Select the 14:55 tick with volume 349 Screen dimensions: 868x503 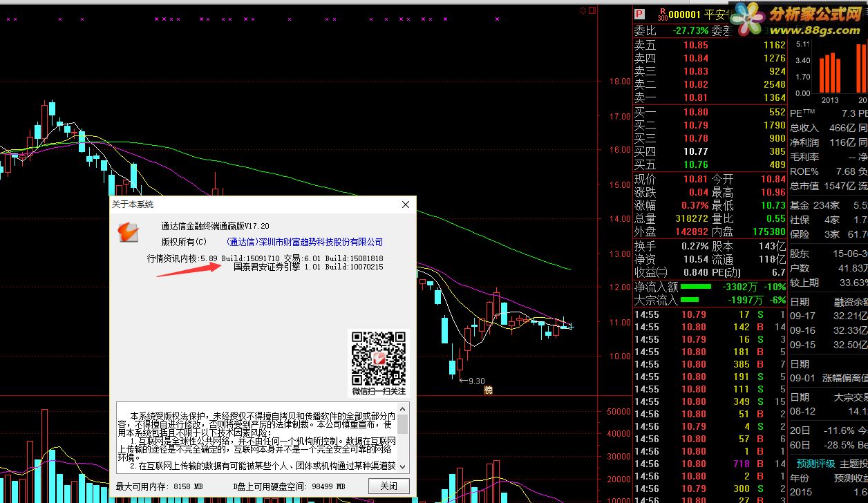point(710,401)
